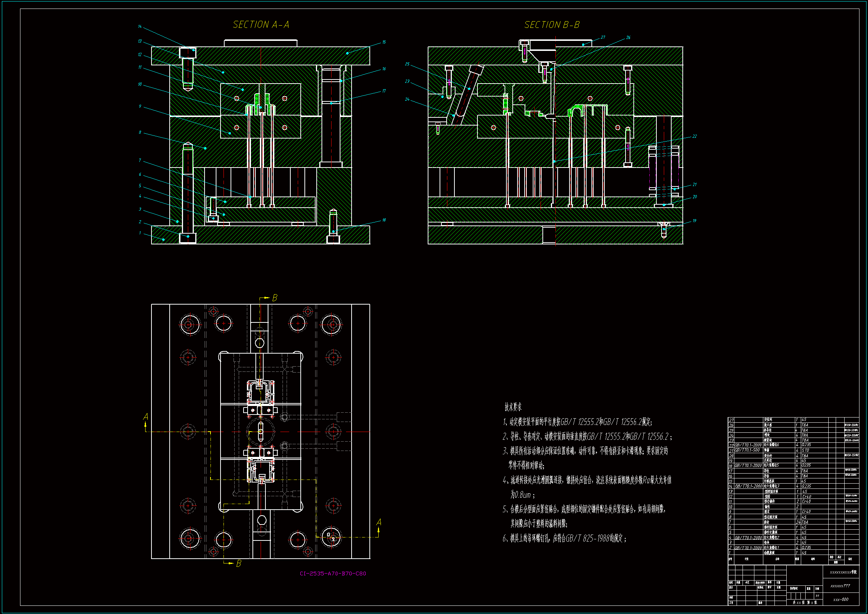Click the SECTION A-A title text
Screen dimensions: 868x614
(261, 25)
